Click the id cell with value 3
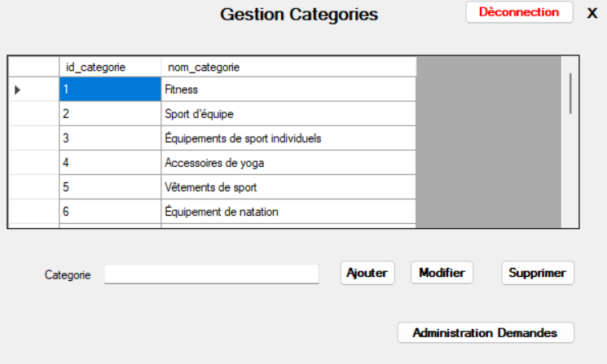The image size is (607, 364). (x=110, y=138)
